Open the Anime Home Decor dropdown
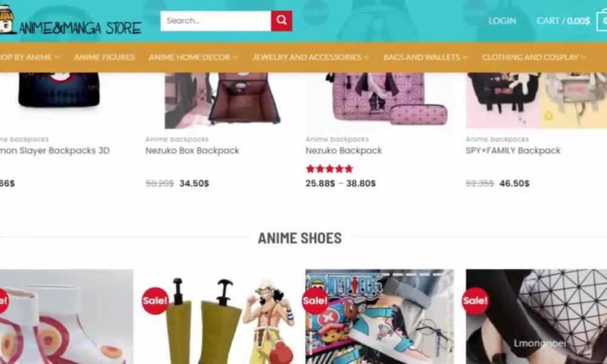 pyautogui.click(x=189, y=57)
